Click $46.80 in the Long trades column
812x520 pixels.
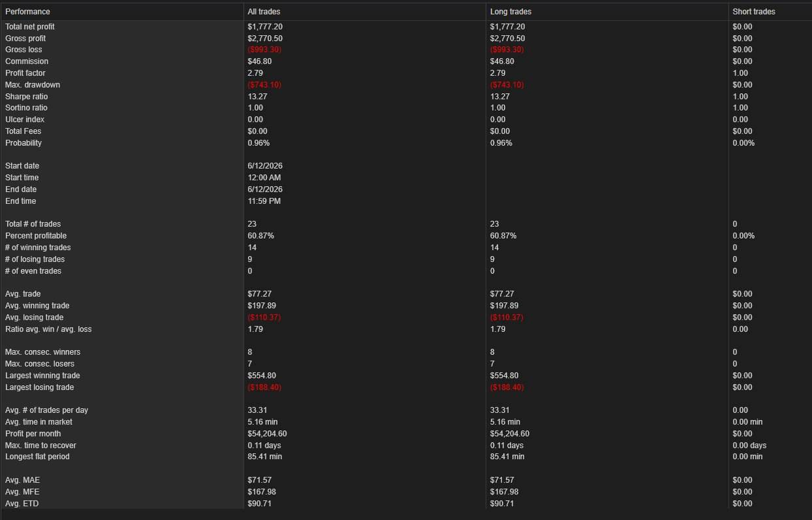[x=502, y=61]
